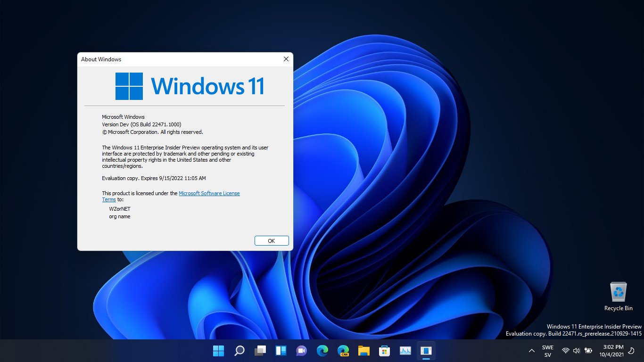Open Task View from taskbar
The image size is (644, 362).
click(x=260, y=351)
